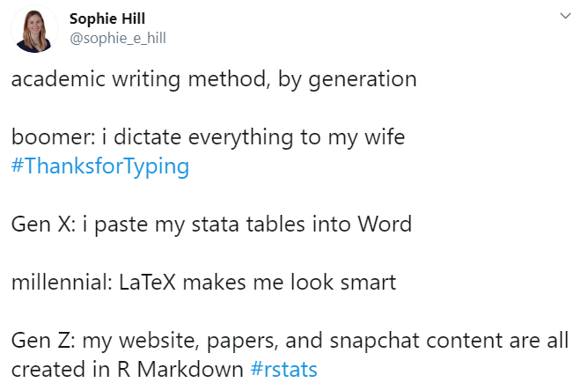Click the word 'Word' in the Gen X line

(x=385, y=224)
